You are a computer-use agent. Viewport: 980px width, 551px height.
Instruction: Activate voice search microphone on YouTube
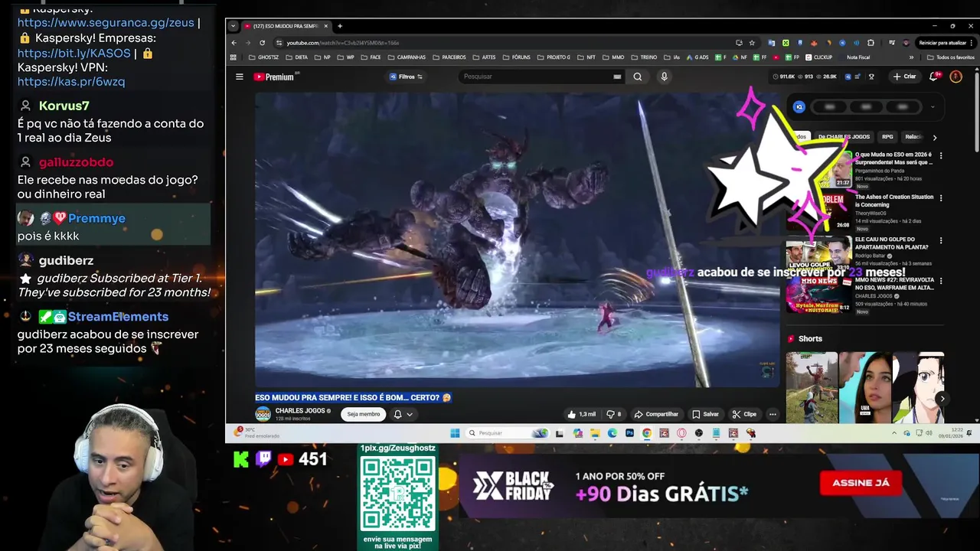[x=664, y=77]
